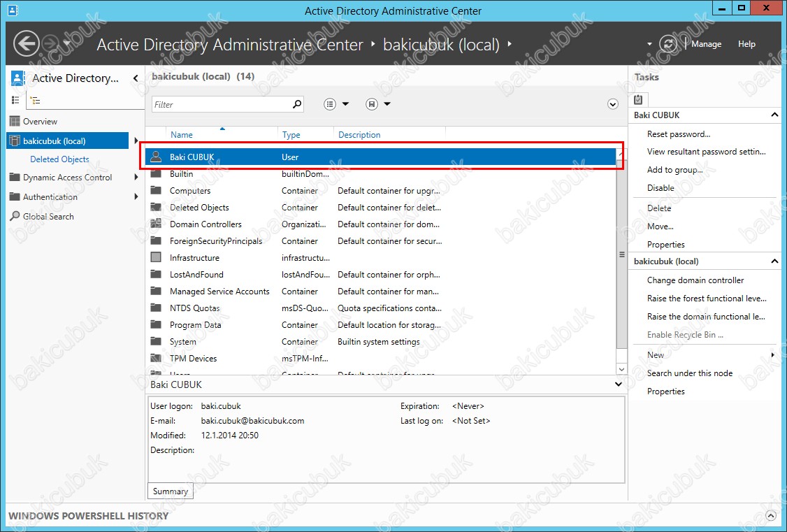This screenshot has height=532, width=787.
Task: Click the Overview grid icon
Action: [15, 121]
